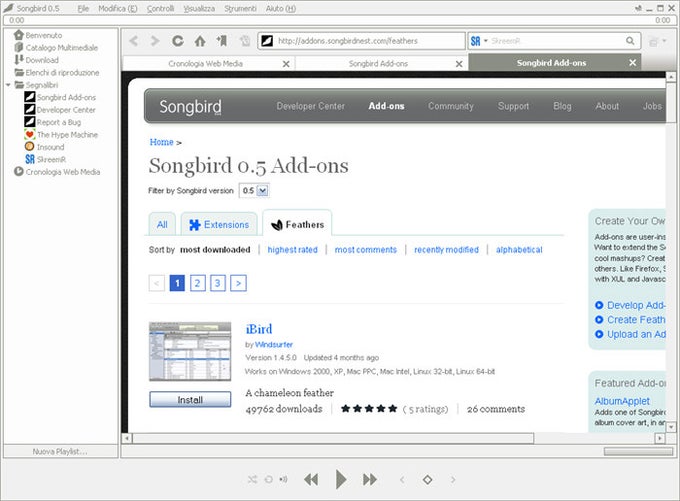Click the Nuova Playlist button
This screenshot has width=680, height=501.
(x=60, y=452)
